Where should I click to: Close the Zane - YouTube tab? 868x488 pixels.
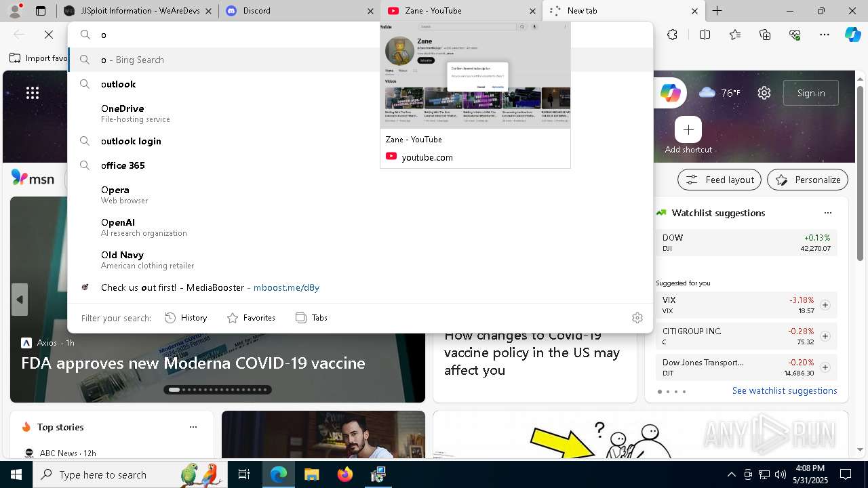pyautogui.click(x=532, y=11)
